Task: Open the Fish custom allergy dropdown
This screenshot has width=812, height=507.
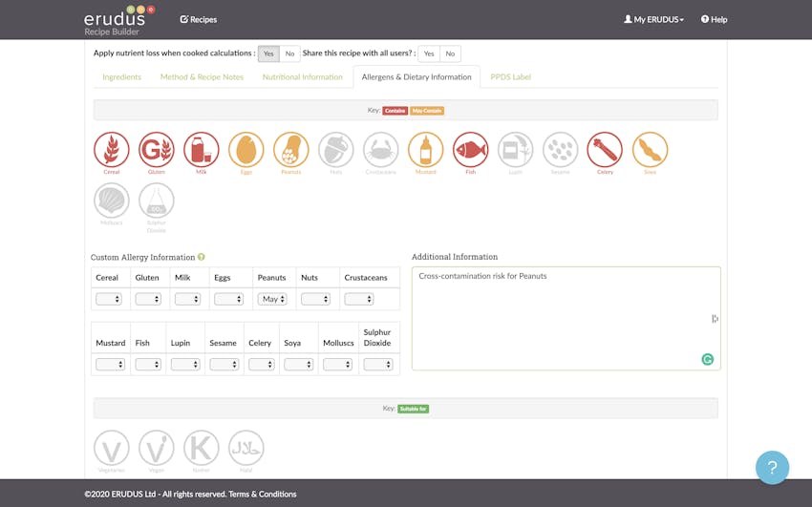Action: click(x=148, y=364)
